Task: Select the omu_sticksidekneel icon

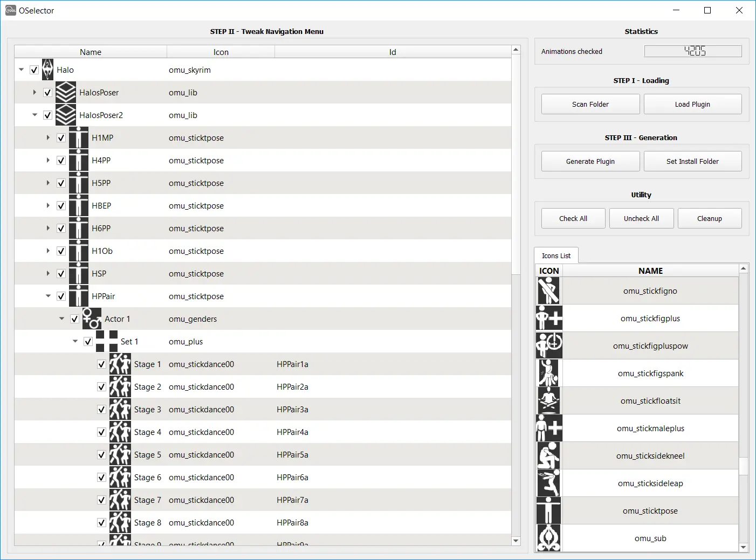Action: point(549,456)
